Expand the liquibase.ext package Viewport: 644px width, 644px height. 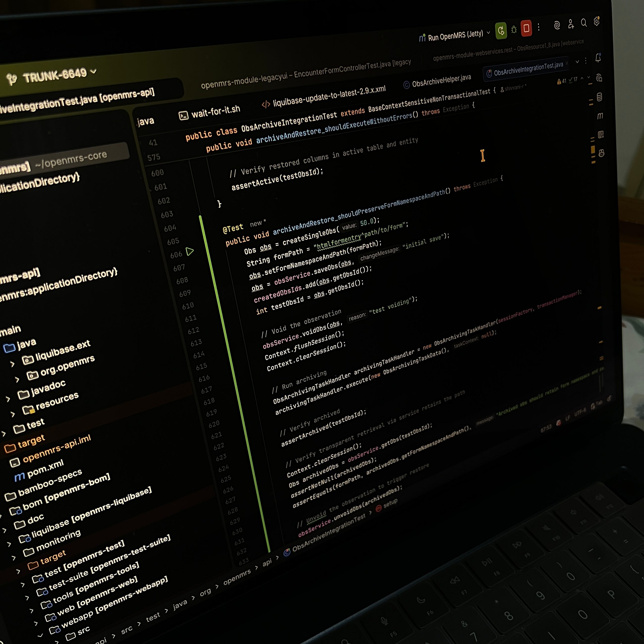coord(12,364)
